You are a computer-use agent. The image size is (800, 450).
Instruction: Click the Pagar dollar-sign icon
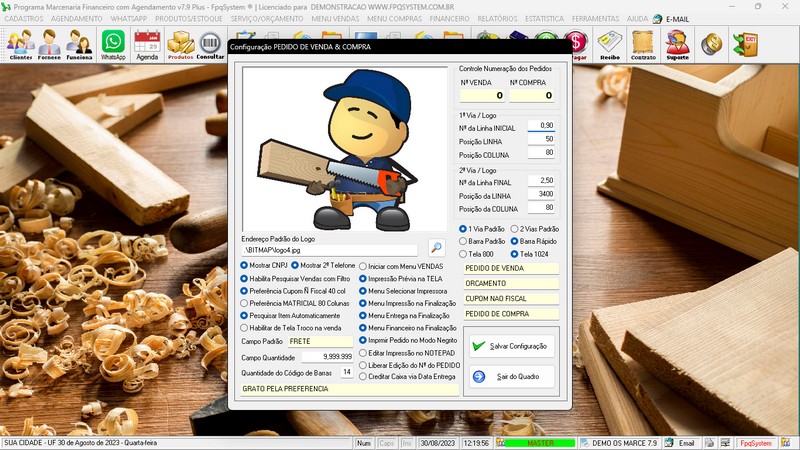coord(577,44)
